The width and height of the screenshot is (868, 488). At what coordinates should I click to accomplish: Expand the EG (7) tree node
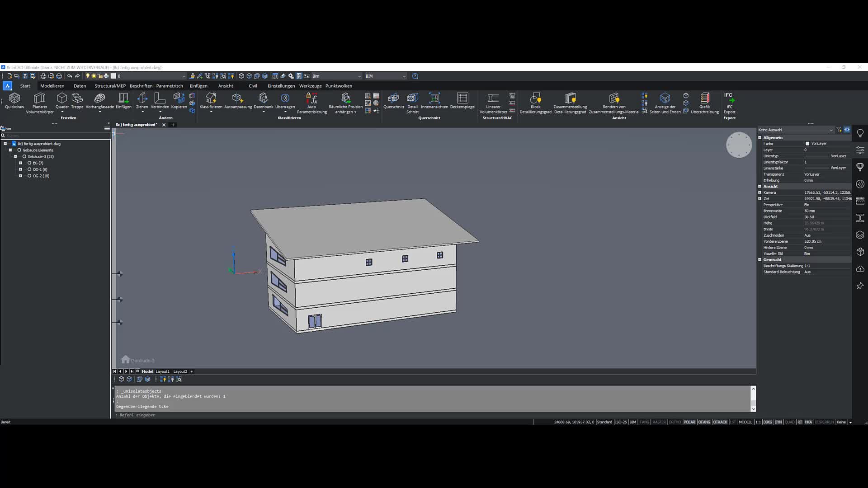coord(20,163)
